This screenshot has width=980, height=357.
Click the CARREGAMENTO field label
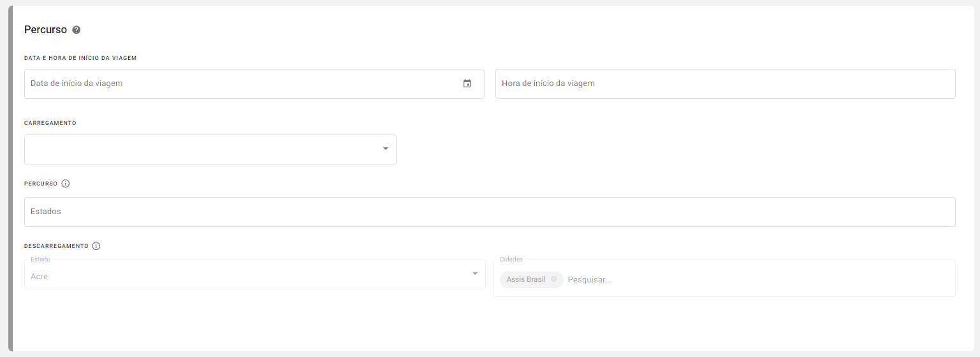pyautogui.click(x=50, y=123)
